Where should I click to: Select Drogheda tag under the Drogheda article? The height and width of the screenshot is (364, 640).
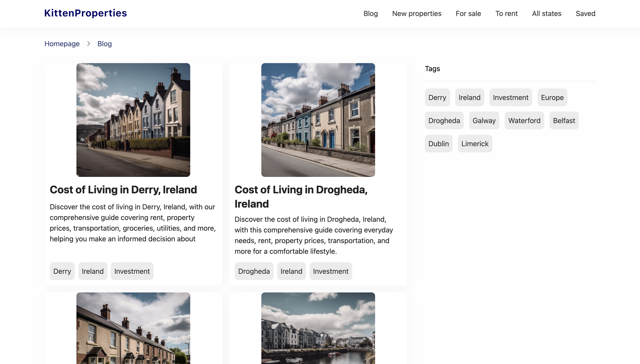click(254, 271)
